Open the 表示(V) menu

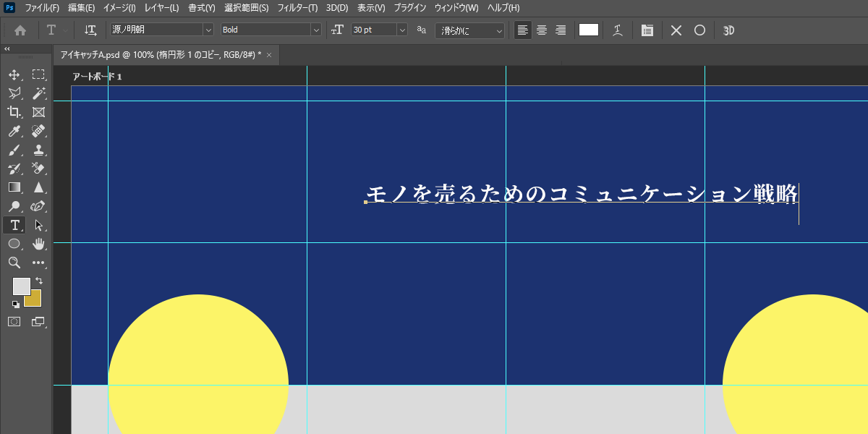coord(372,8)
